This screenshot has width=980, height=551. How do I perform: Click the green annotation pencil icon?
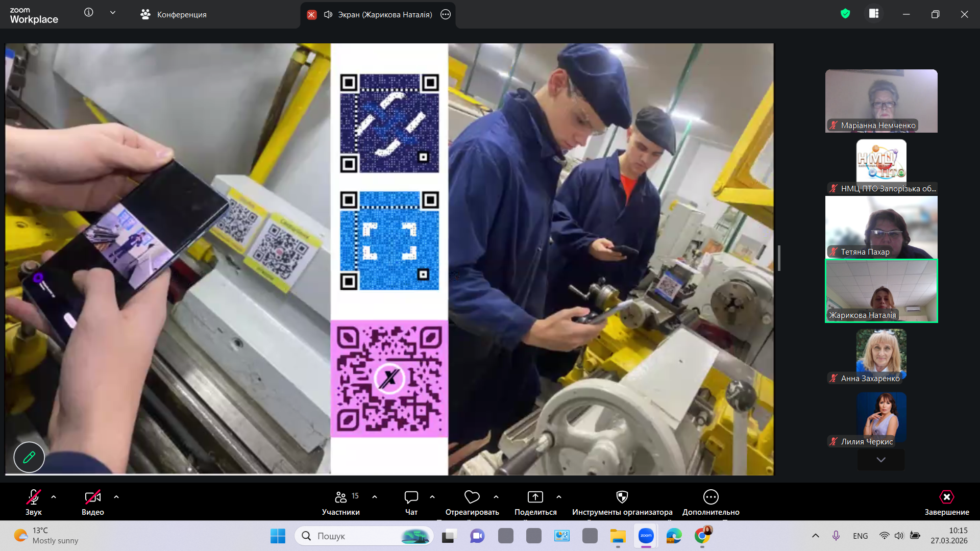tap(29, 457)
